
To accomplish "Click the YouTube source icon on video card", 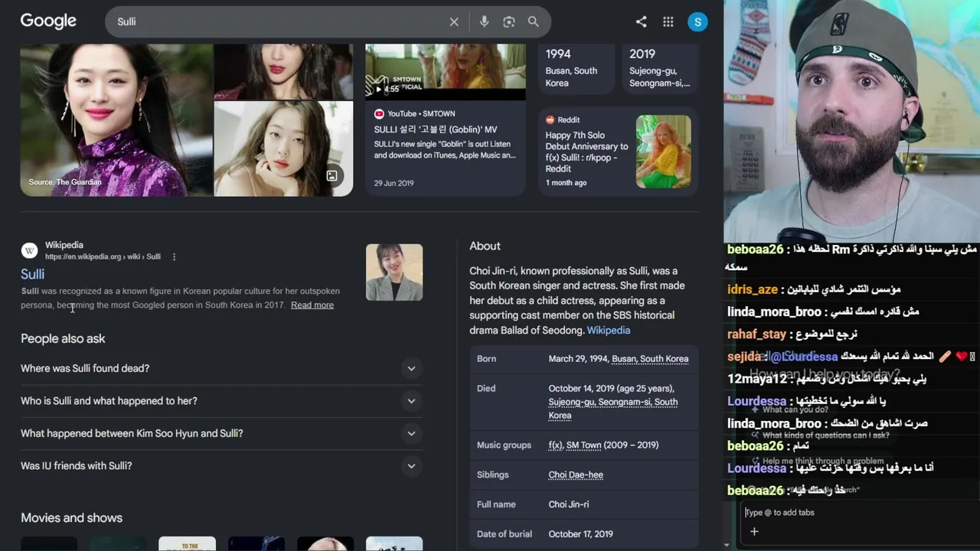I will tap(379, 114).
